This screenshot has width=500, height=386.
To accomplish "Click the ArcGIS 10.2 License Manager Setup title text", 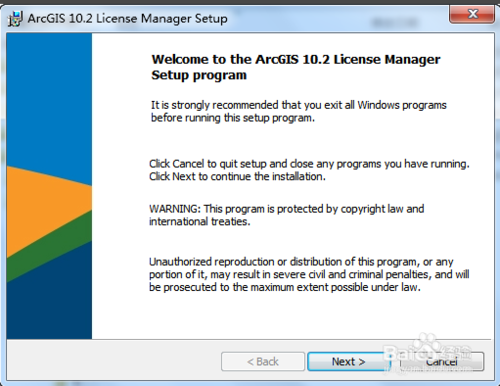I will click(127, 18).
